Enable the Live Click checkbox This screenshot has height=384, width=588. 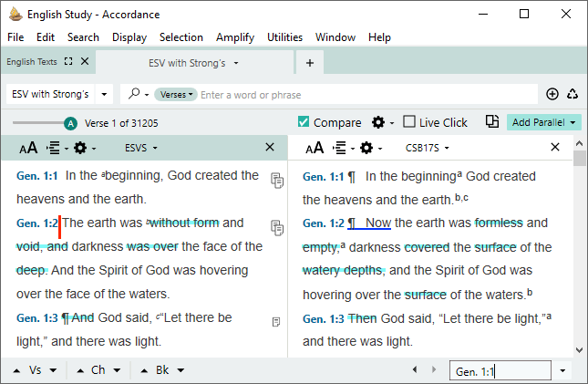coord(409,122)
